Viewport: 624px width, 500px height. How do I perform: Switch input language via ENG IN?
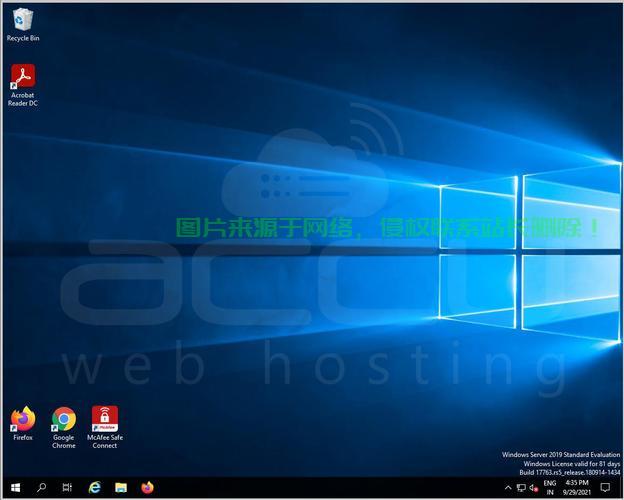click(x=550, y=488)
